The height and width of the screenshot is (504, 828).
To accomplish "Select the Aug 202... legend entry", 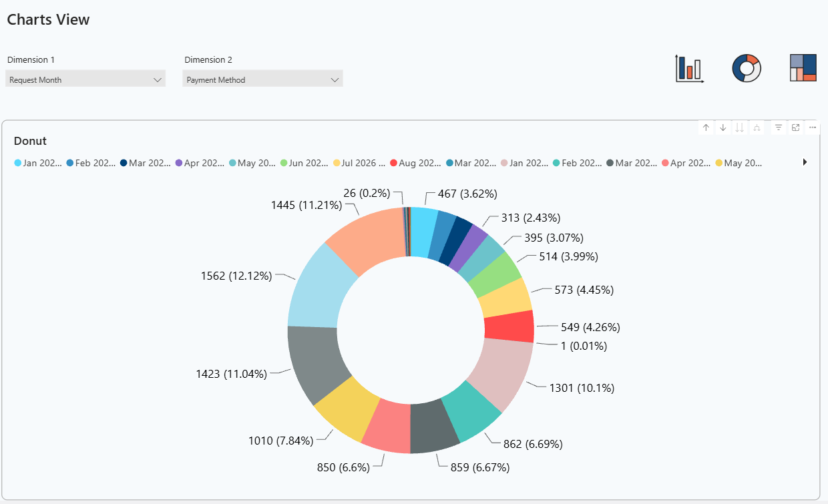I will click(x=415, y=163).
